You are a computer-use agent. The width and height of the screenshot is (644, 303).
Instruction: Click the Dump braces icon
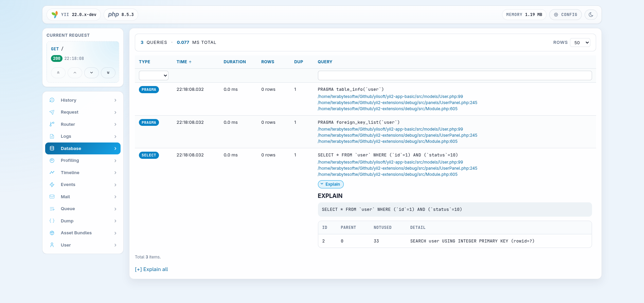(52, 221)
